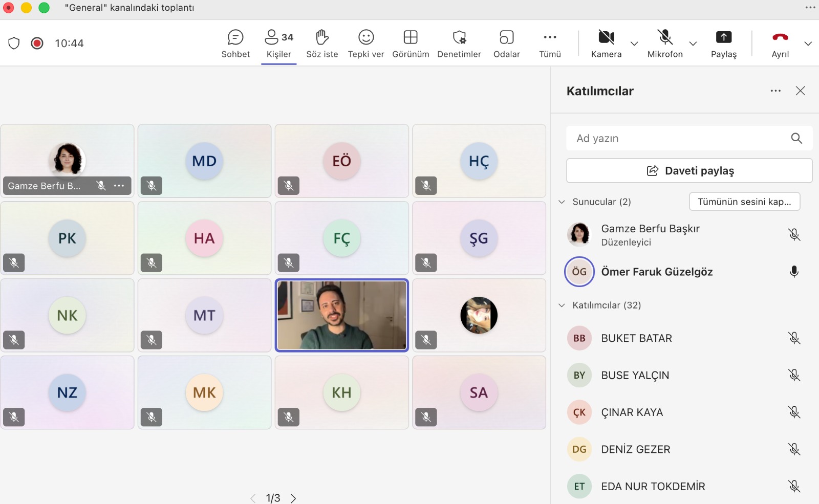Expand the Kamera options arrow

click(634, 43)
